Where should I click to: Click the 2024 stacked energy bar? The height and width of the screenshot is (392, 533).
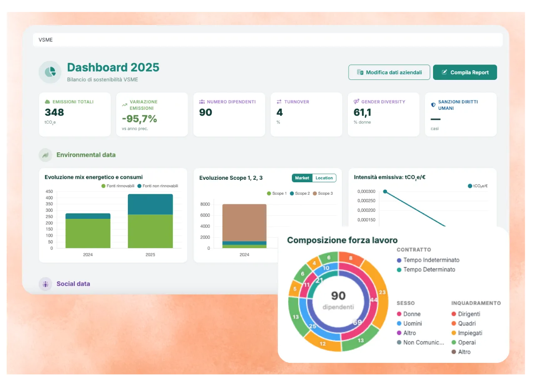click(x=88, y=231)
